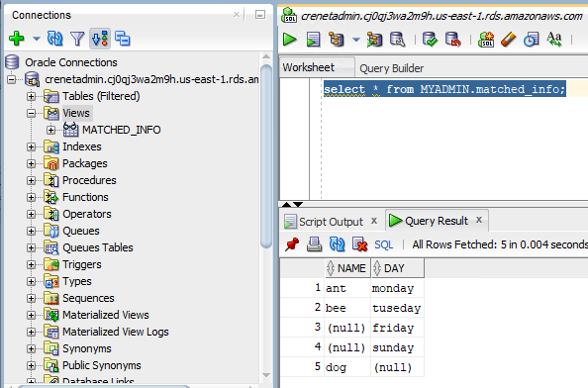Select the Types folder
The image size is (588, 388).
click(x=77, y=281)
